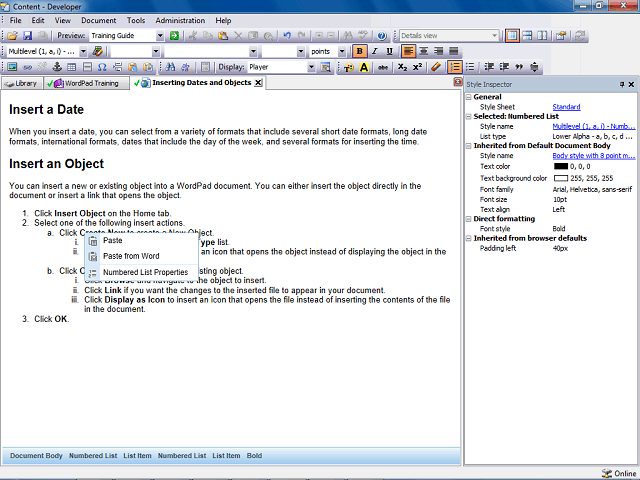Image resolution: width=640 pixels, height=480 pixels.
Task: Apply block quote with quotation mark icon
Action: point(519,67)
